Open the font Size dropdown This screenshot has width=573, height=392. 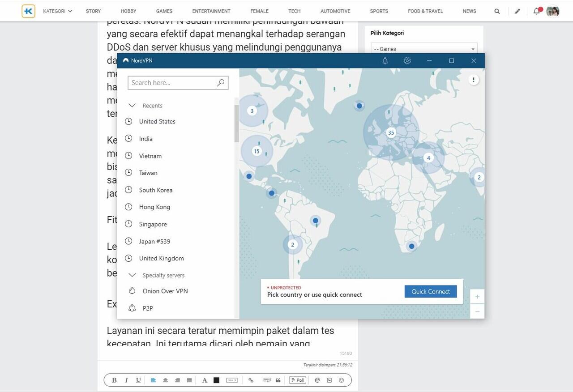[232, 380]
